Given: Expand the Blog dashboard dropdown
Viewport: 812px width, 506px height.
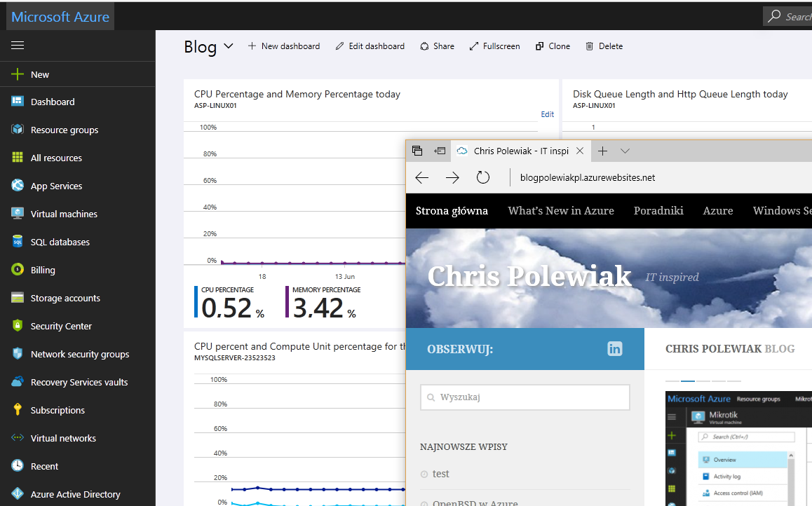Looking at the screenshot, I should (229, 46).
